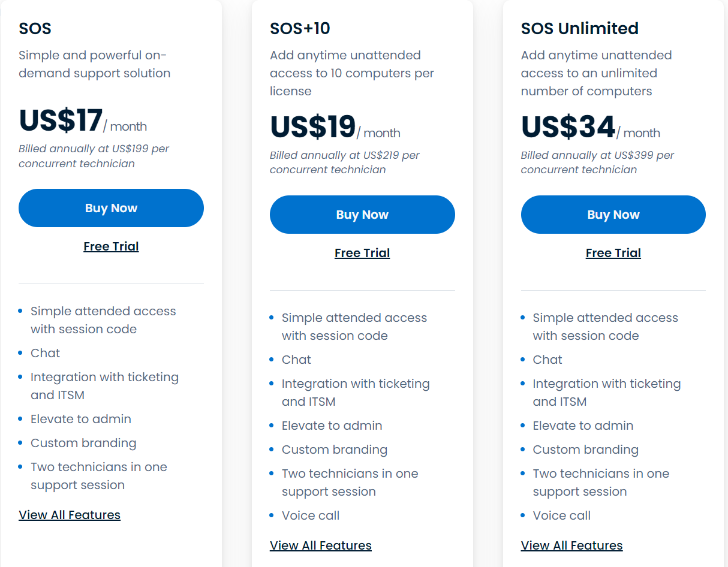Click Buy Now for the SOS plan
This screenshot has width=728, height=567.
coord(111,208)
